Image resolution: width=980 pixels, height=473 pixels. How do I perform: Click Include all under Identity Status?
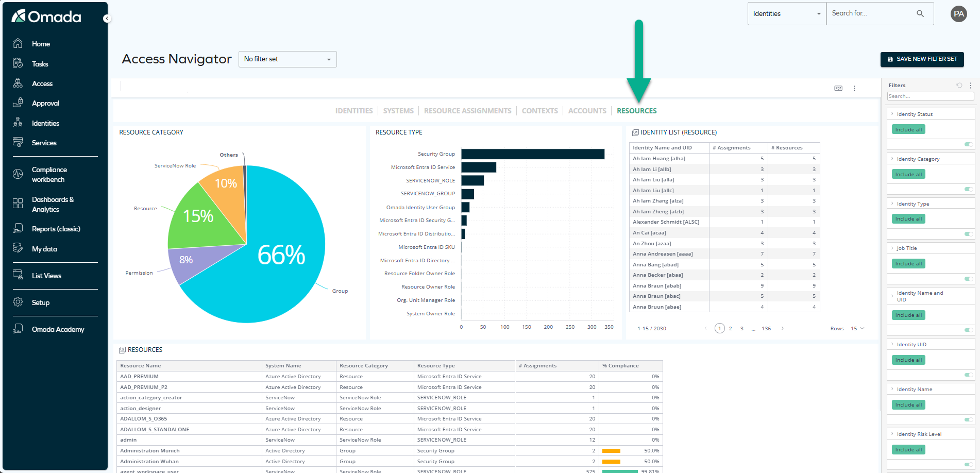tap(908, 129)
